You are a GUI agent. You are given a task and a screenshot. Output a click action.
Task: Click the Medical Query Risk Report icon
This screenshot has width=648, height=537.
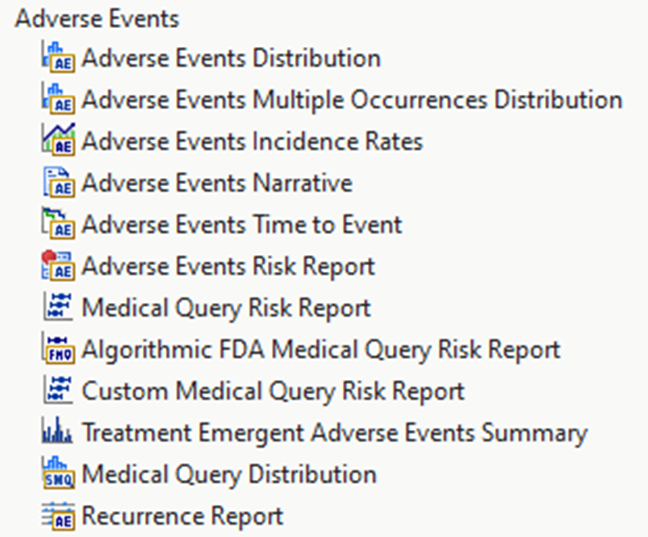[58, 308]
